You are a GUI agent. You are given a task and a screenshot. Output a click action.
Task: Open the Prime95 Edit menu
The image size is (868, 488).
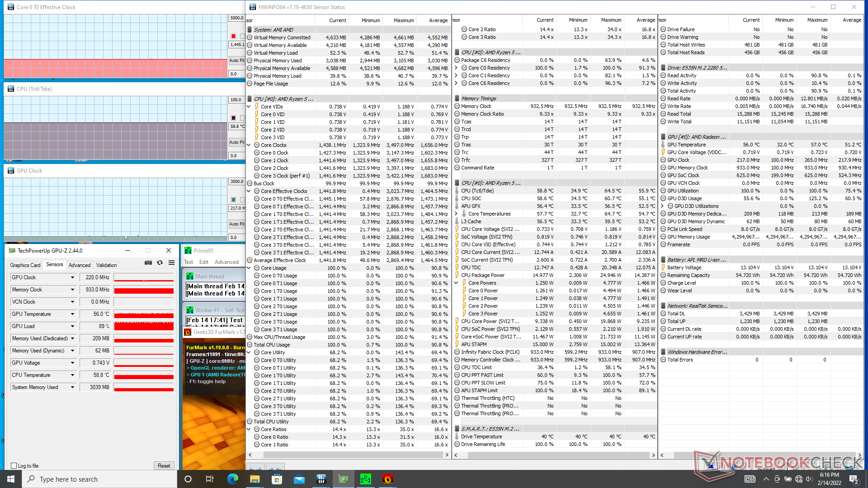(x=204, y=262)
